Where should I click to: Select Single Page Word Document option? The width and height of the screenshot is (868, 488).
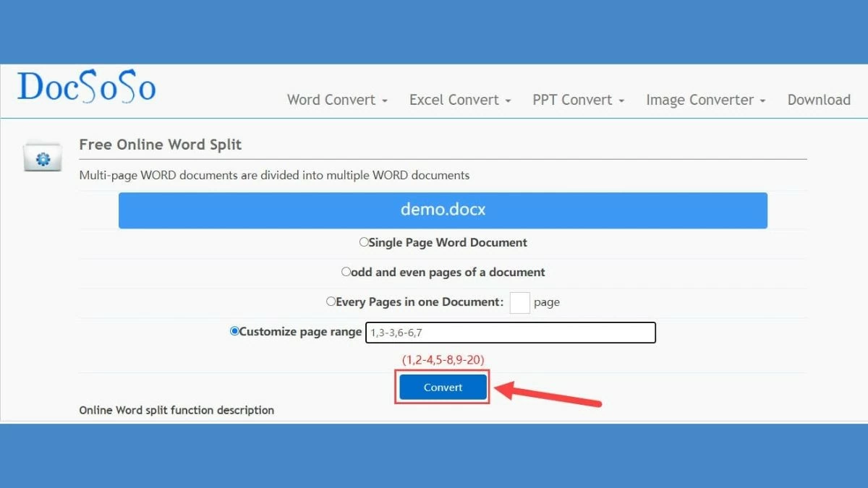(x=363, y=242)
